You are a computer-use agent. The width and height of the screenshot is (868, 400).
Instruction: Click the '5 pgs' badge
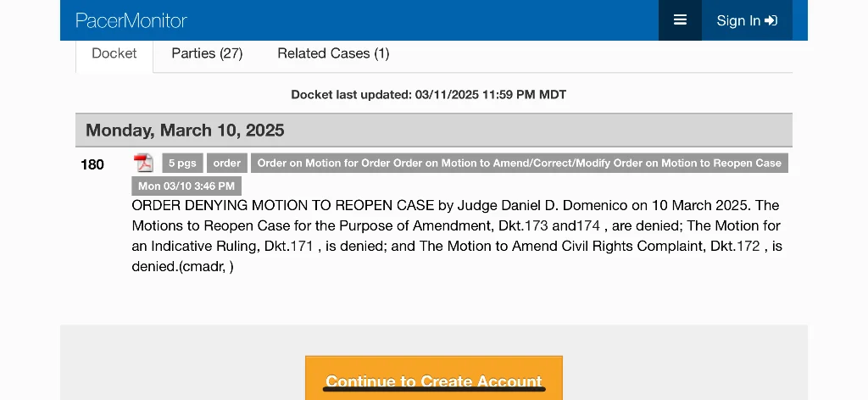click(181, 164)
